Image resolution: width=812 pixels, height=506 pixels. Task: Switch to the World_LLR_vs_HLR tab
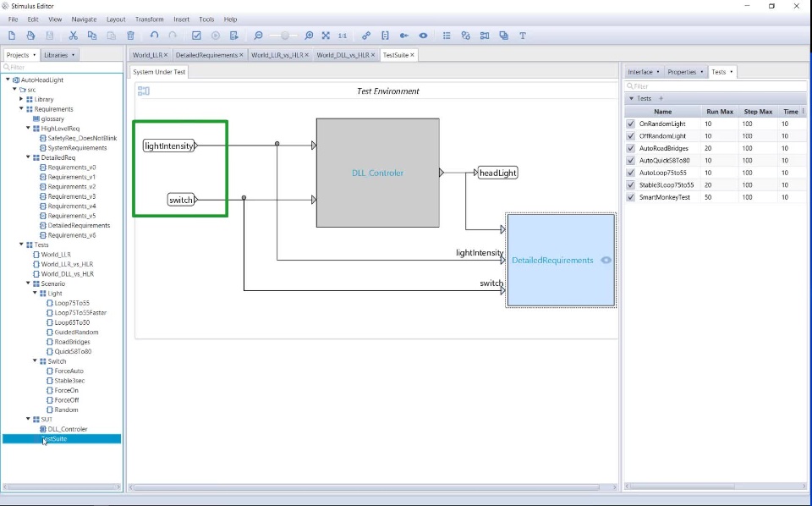click(x=277, y=55)
